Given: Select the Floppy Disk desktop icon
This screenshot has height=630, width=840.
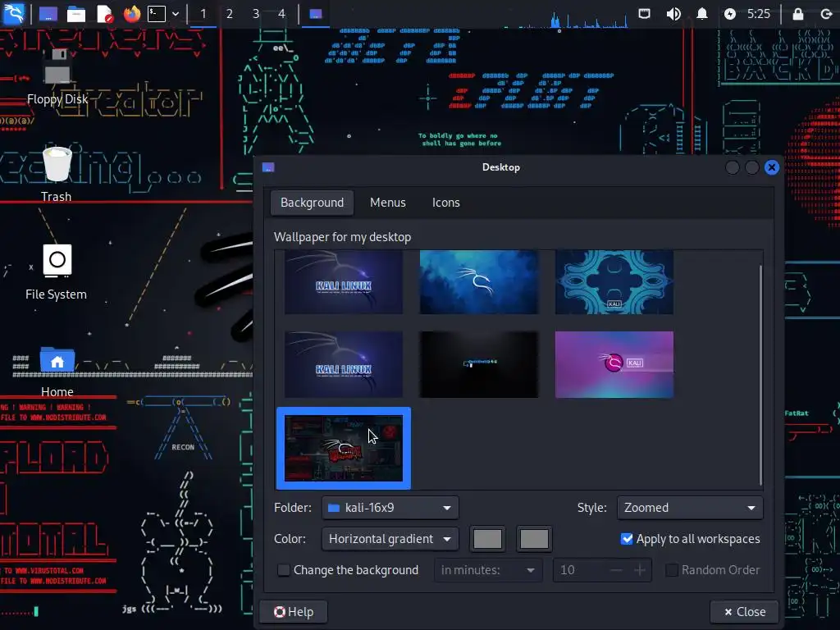Looking at the screenshot, I should pyautogui.click(x=57, y=77).
